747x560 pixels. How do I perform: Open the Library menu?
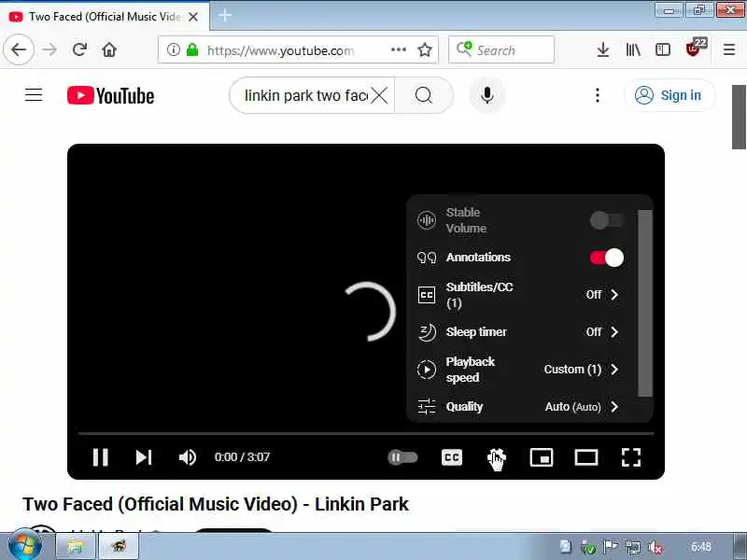tap(633, 49)
